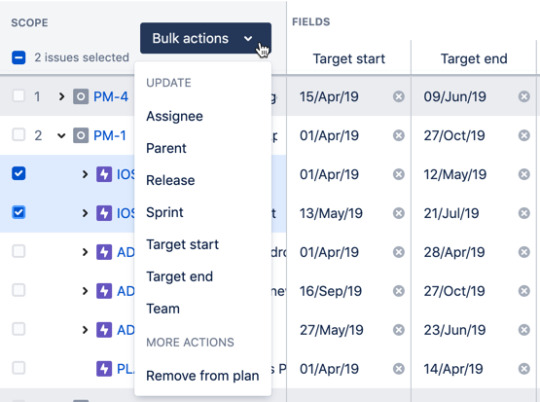Image resolution: width=540 pixels, height=402 pixels.
Task: Select Remove from plan
Action: tap(202, 376)
